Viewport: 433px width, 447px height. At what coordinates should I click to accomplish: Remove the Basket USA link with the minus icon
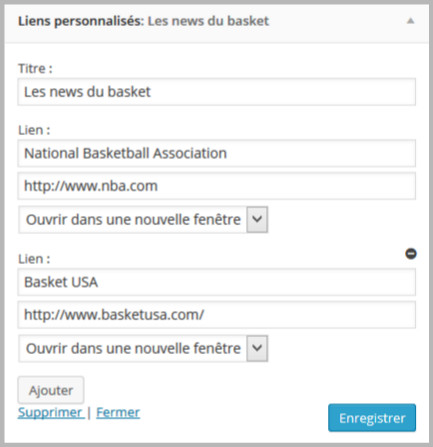point(411,254)
